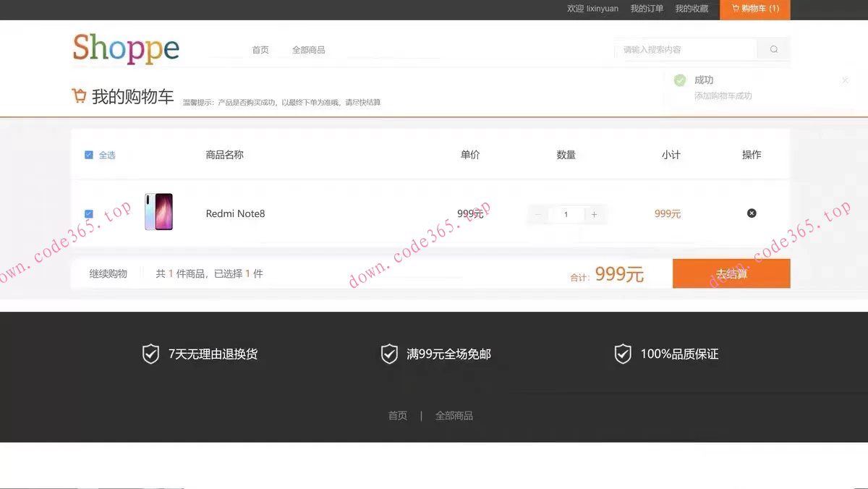
Task: Remove Redmi Note8 using the delete X icon
Action: pos(752,213)
